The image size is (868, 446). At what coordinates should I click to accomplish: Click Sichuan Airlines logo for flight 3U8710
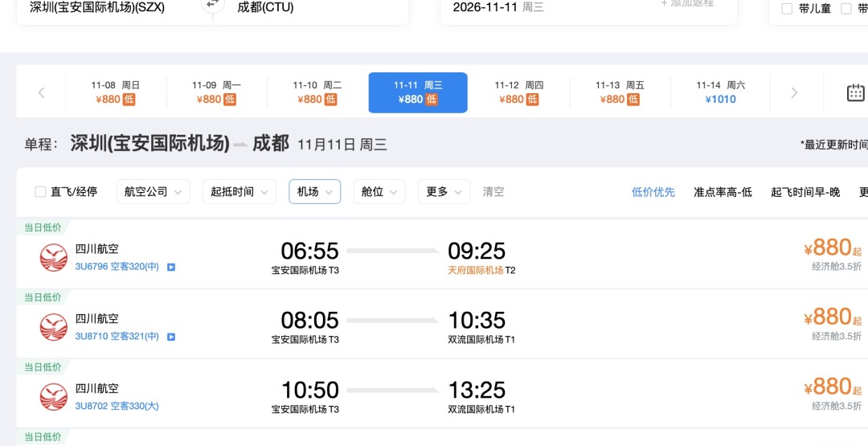click(x=54, y=327)
